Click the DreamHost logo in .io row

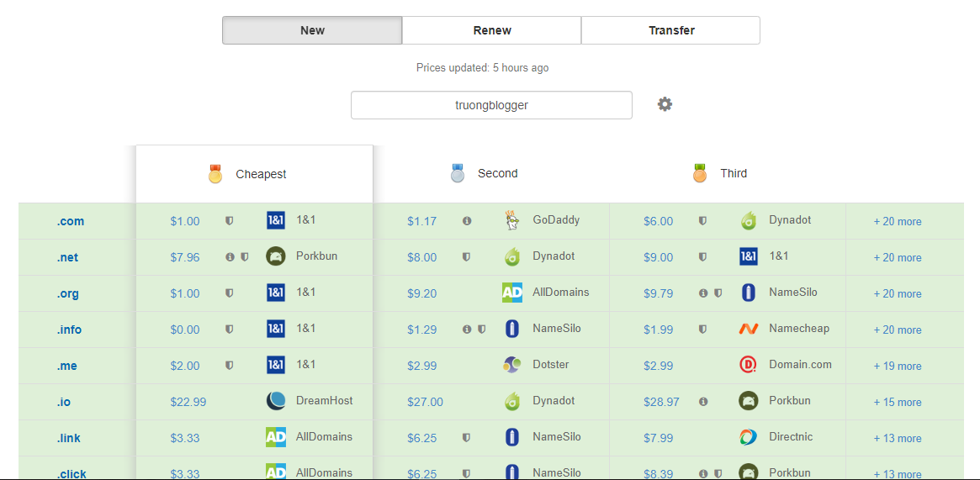click(x=276, y=401)
